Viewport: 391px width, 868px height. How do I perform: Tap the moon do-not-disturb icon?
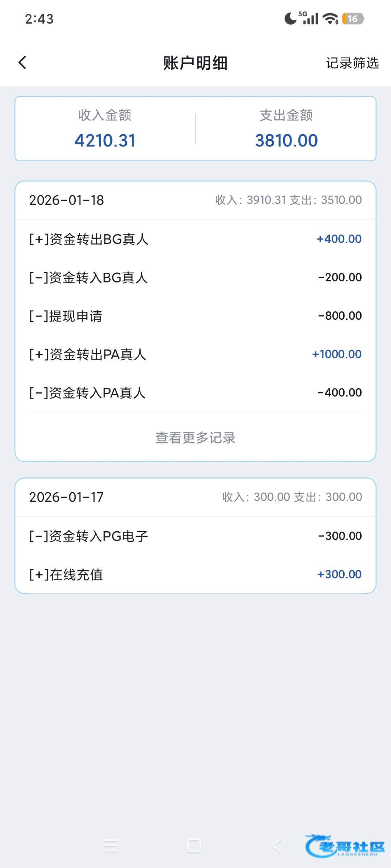click(x=290, y=18)
